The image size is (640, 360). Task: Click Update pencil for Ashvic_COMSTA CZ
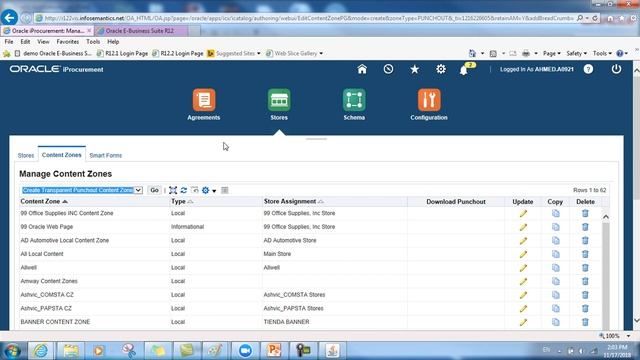click(523, 295)
